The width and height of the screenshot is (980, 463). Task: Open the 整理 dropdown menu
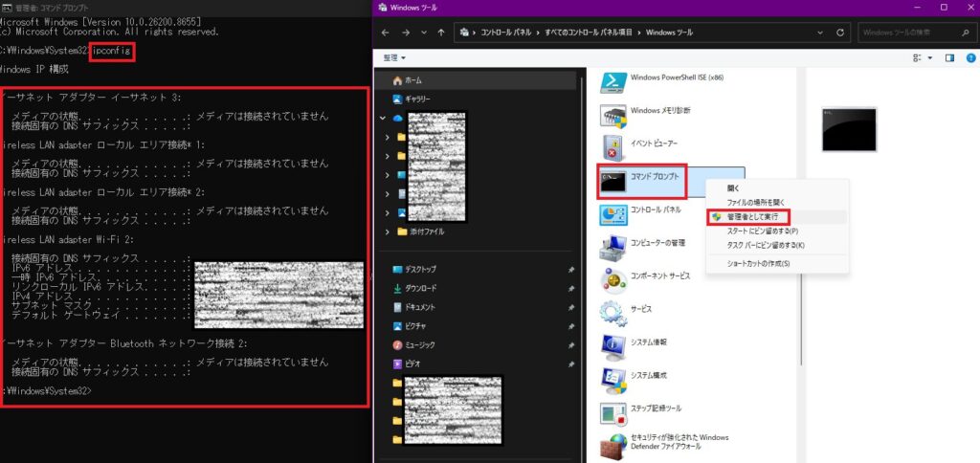pyautogui.click(x=394, y=58)
